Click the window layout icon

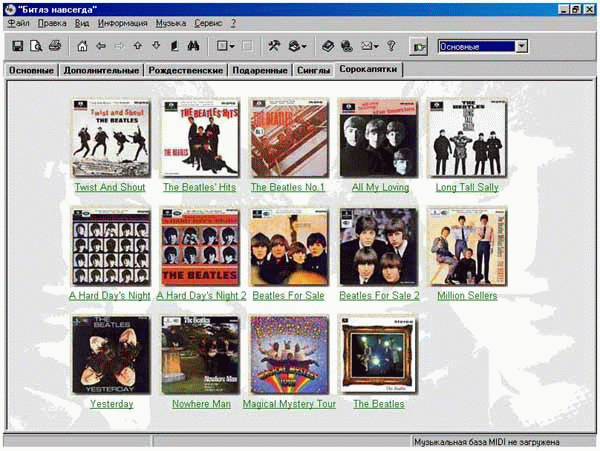(222, 46)
